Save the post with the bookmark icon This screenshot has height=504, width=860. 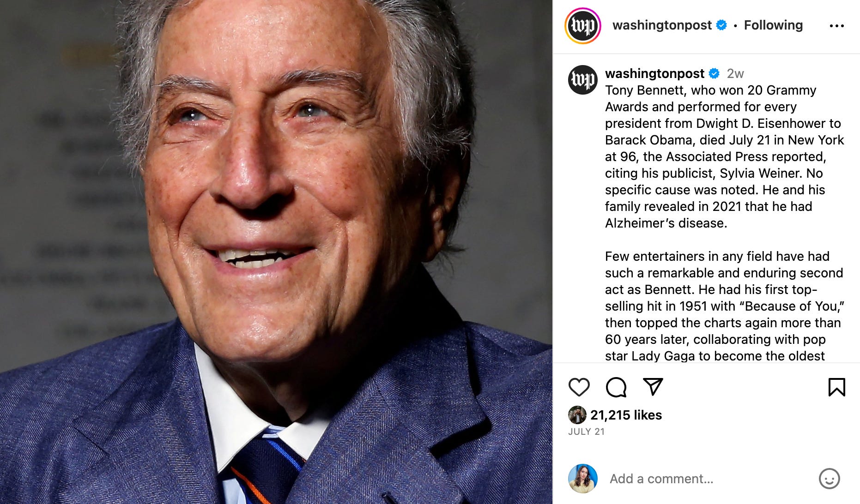click(x=836, y=387)
